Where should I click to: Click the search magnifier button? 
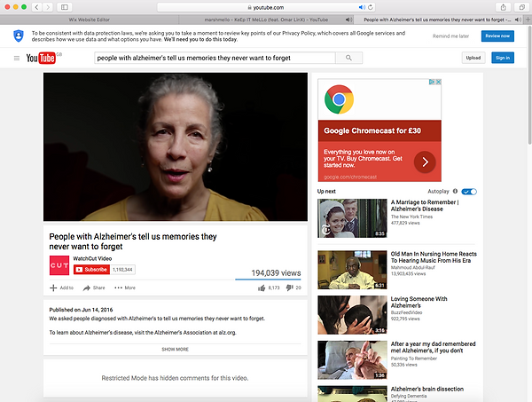click(x=348, y=58)
